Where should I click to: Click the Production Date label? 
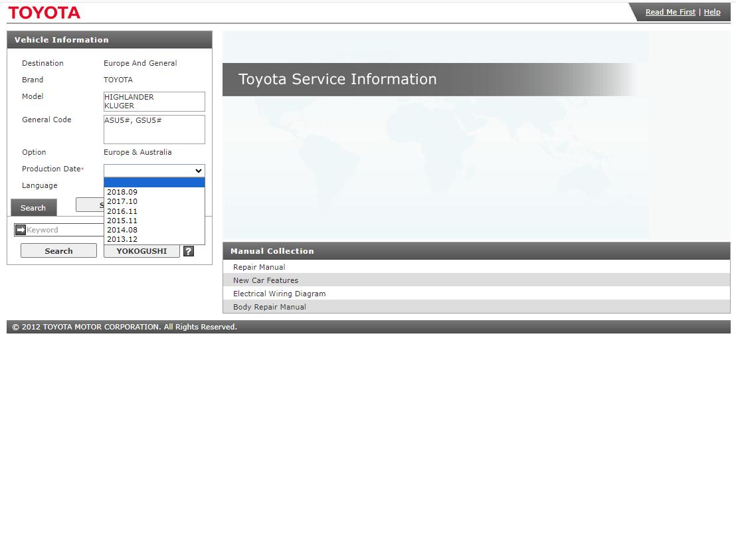tap(51, 169)
